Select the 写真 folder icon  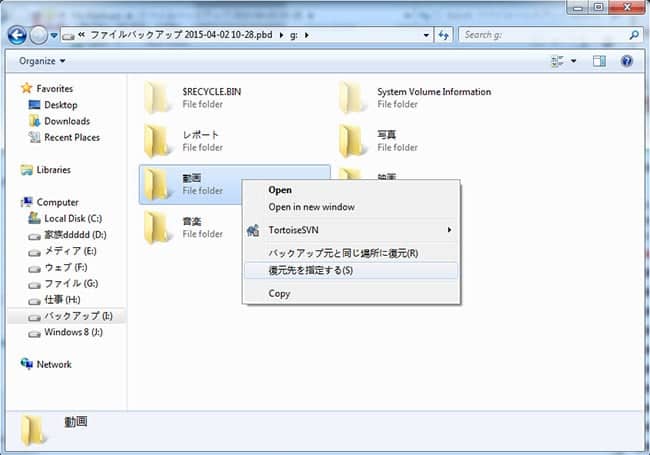pyautogui.click(x=352, y=141)
